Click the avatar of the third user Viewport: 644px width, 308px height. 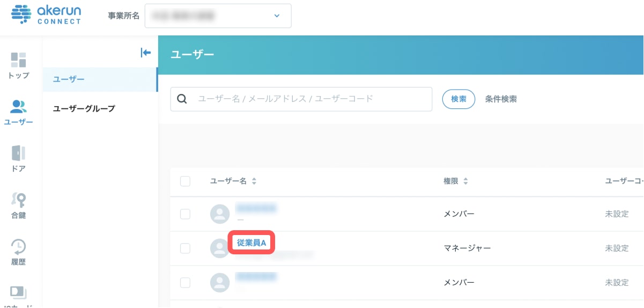point(219,282)
